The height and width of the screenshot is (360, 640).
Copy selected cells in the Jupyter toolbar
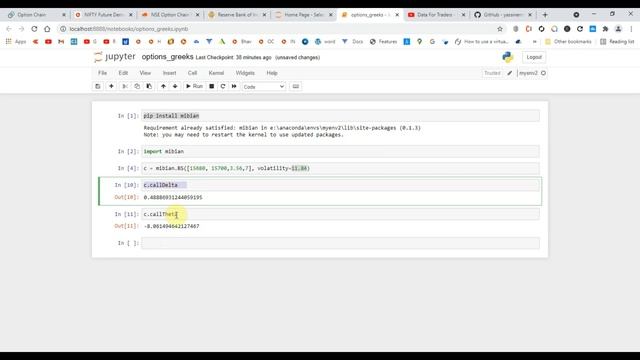[137, 87]
